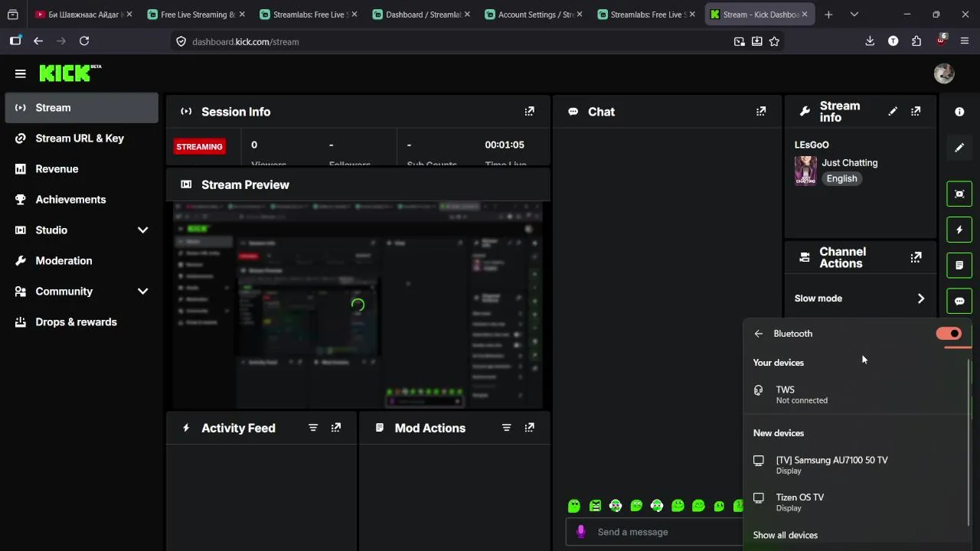Edit Stream info with pencil icon
The height and width of the screenshot is (551, 980).
(893, 112)
